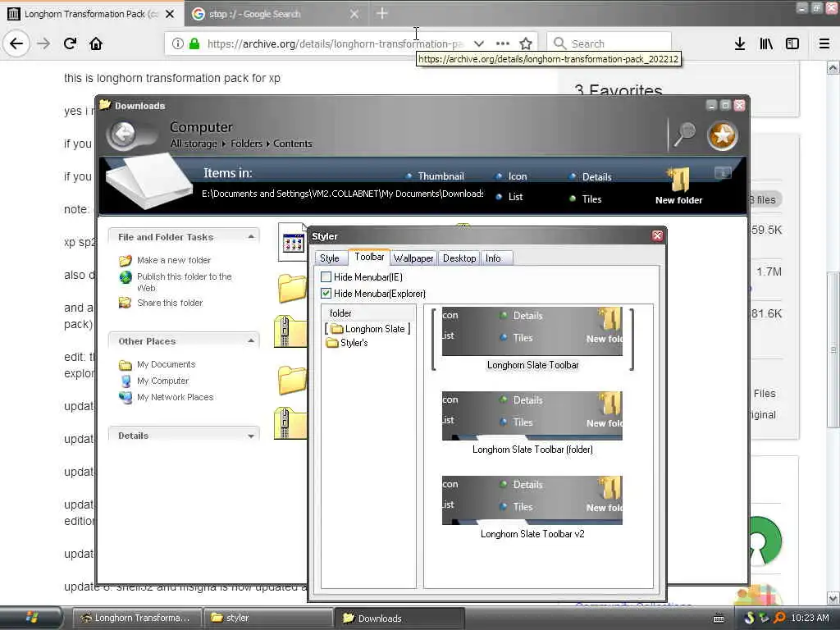
Task: Click the Firefox forward arrow button
Action: coord(43,43)
